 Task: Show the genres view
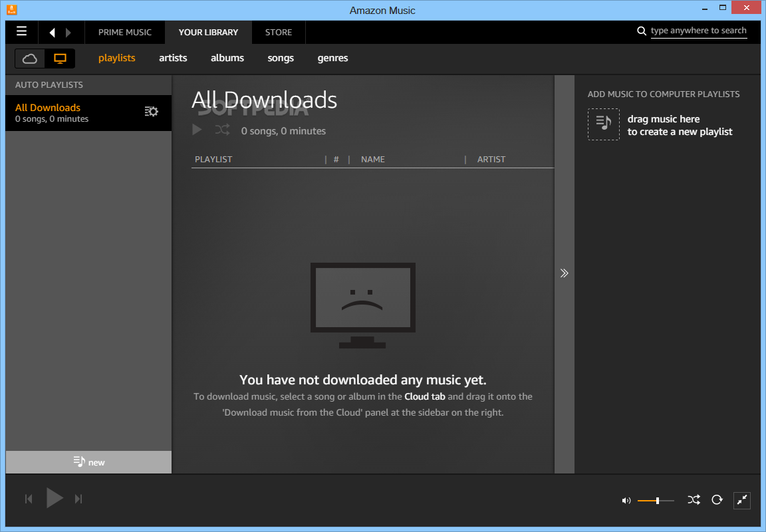[x=332, y=58]
